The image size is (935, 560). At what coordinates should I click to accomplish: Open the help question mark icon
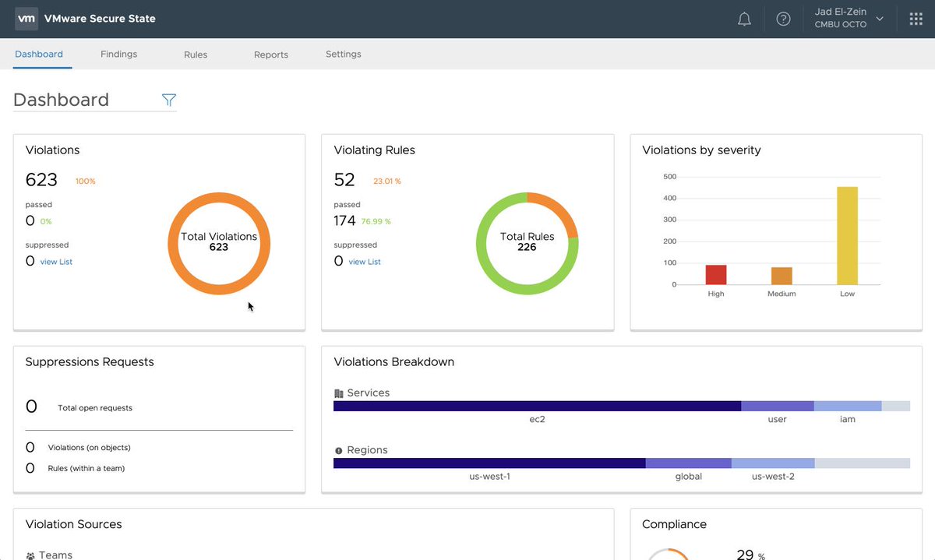(783, 19)
